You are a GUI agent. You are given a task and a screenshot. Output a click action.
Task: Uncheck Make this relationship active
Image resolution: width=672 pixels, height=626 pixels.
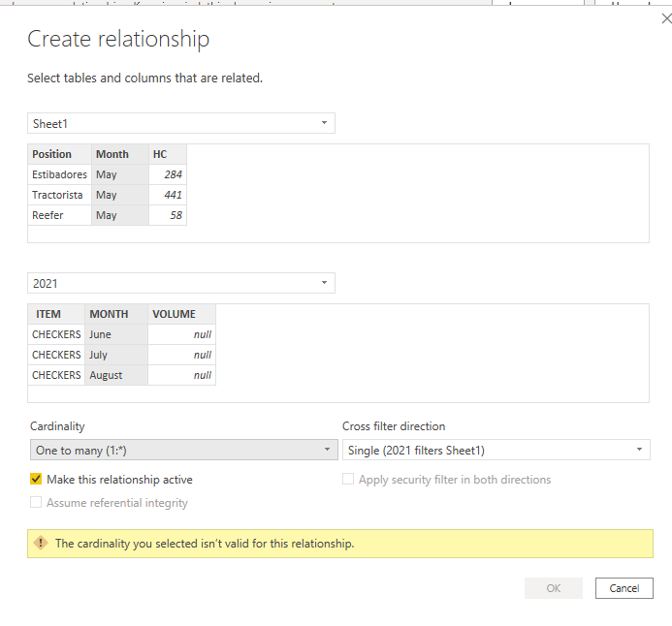click(x=36, y=479)
